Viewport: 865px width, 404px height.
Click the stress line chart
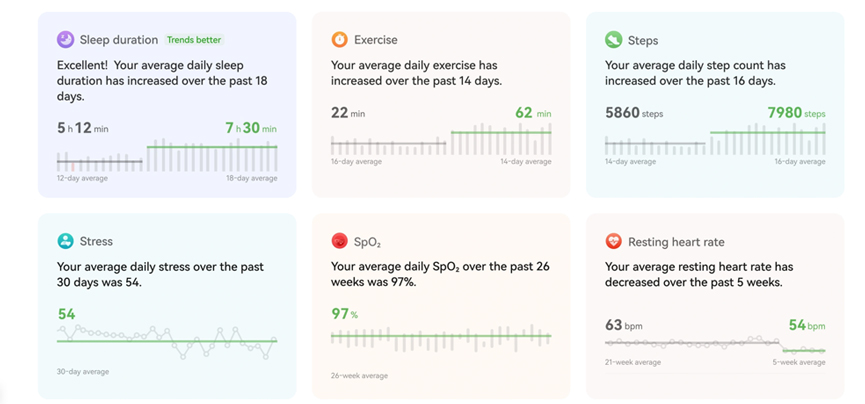click(x=167, y=340)
